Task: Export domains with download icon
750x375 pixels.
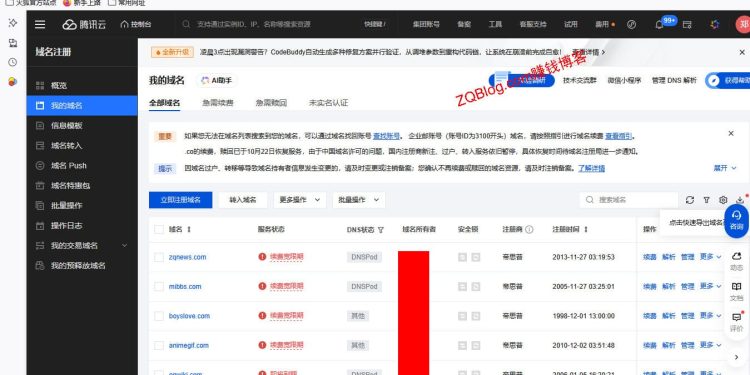Action: coord(740,199)
